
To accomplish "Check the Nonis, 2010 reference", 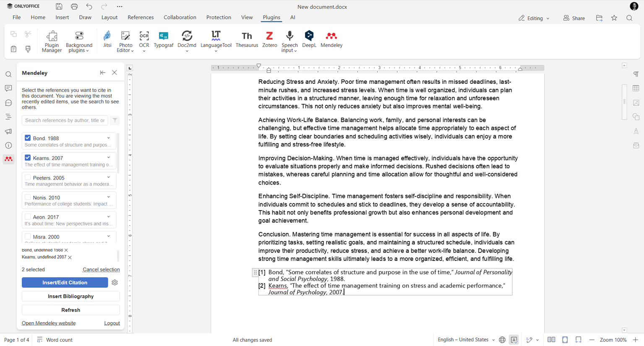I will 28,197.
